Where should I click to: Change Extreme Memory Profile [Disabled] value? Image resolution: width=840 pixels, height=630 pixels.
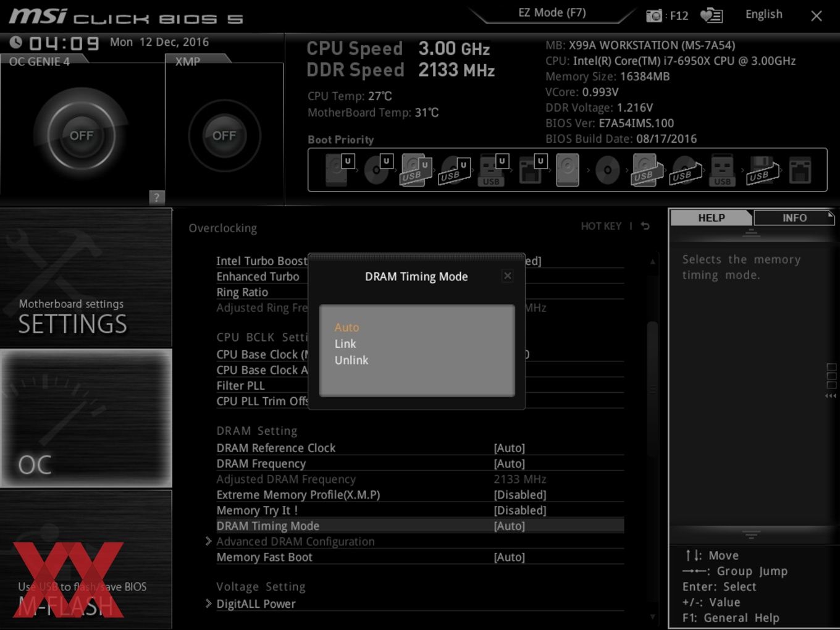519,495
